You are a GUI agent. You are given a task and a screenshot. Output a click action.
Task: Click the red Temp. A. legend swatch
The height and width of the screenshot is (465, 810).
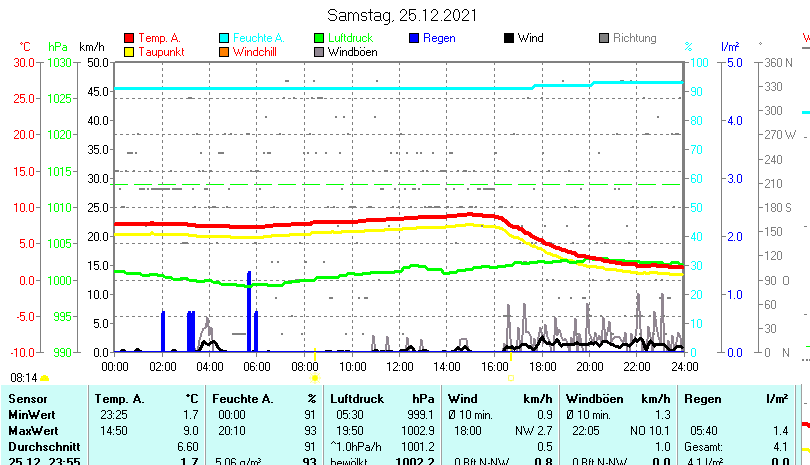click(x=129, y=39)
